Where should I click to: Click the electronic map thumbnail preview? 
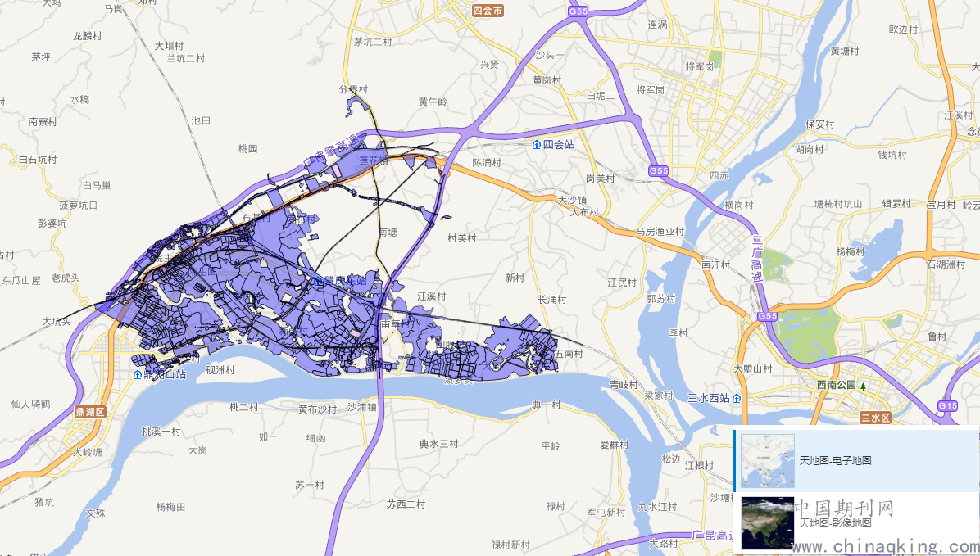(x=768, y=460)
